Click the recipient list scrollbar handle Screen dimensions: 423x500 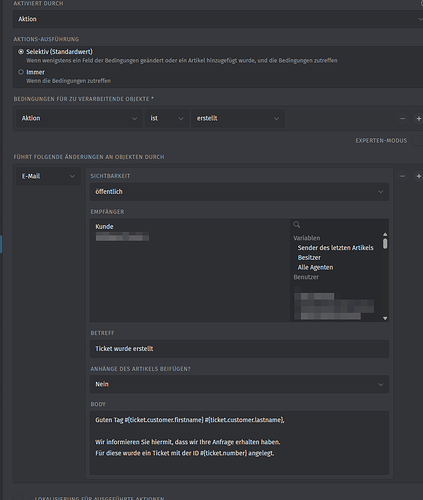coord(385,243)
